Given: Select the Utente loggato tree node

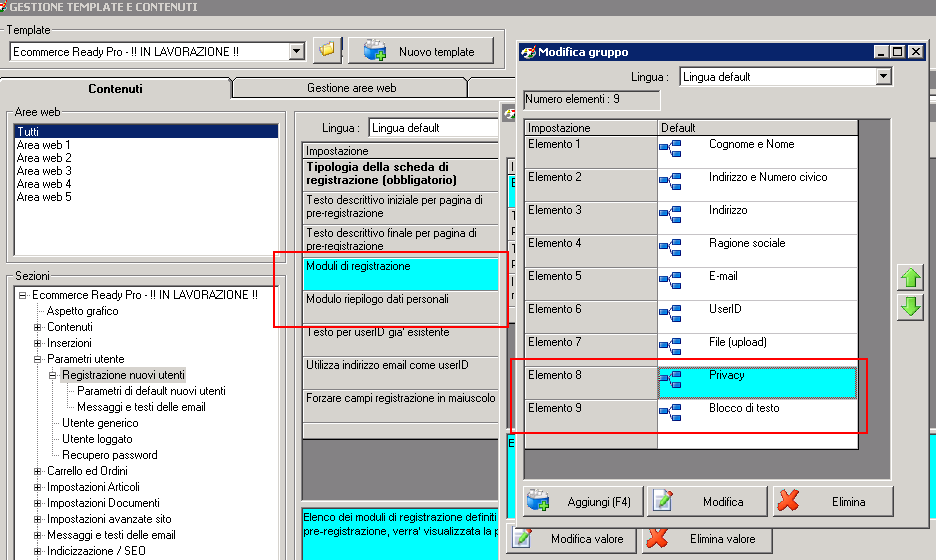Looking at the screenshot, I should pyautogui.click(x=97, y=439).
